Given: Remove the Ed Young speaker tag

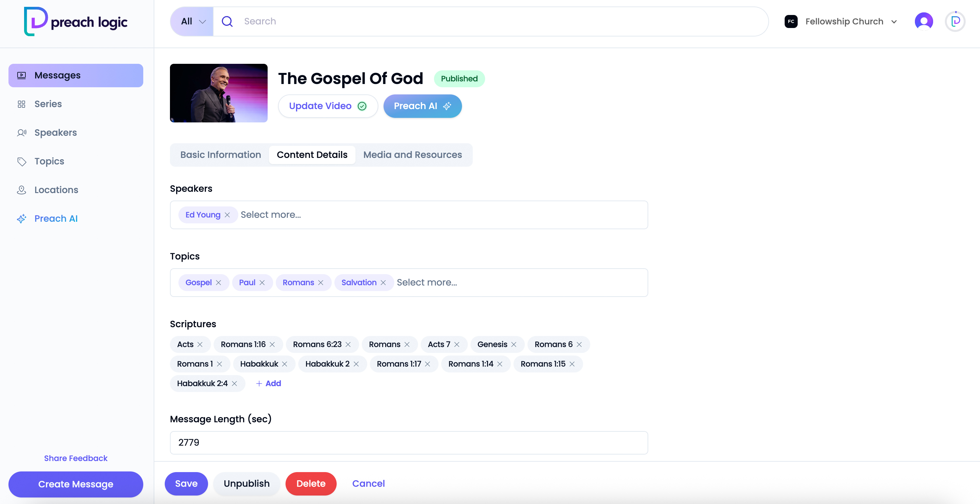Looking at the screenshot, I should click(227, 215).
